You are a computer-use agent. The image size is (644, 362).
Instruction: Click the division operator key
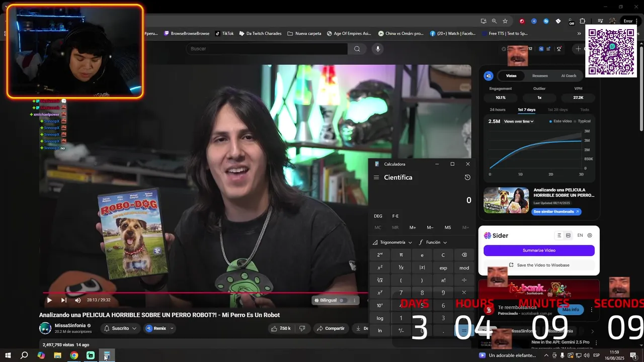(x=464, y=280)
